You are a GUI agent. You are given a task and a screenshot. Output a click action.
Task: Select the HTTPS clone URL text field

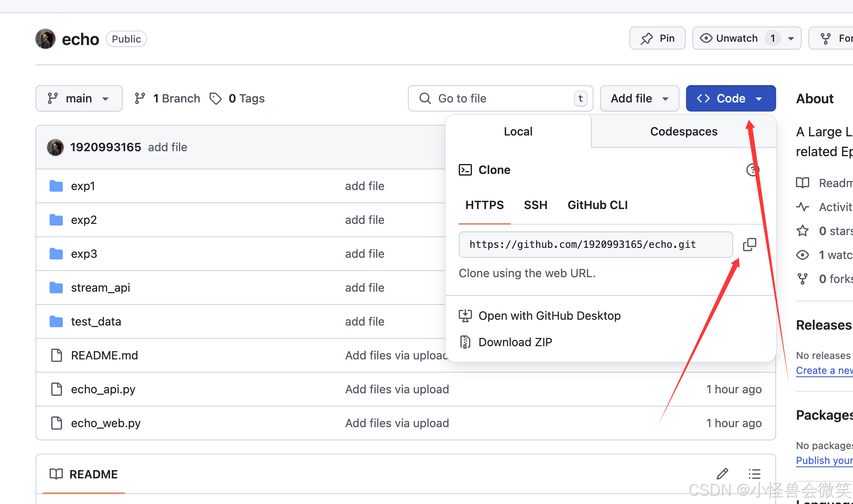(x=596, y=245)
